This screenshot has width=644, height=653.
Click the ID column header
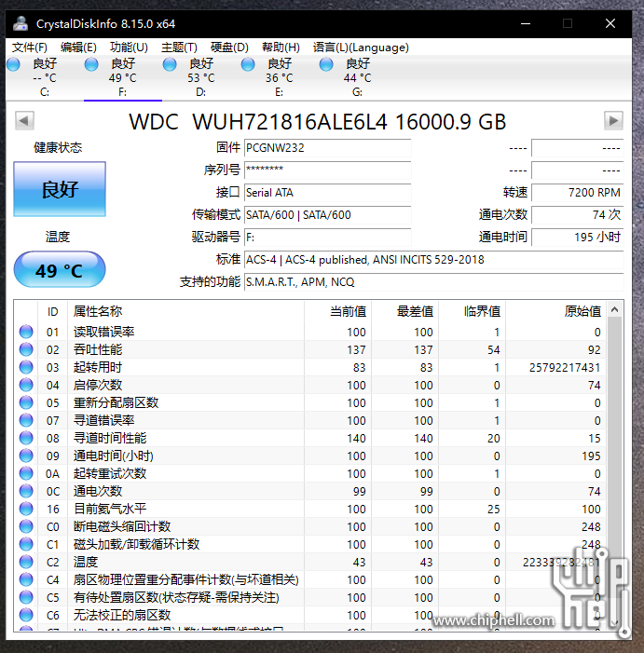coord(52,311)
